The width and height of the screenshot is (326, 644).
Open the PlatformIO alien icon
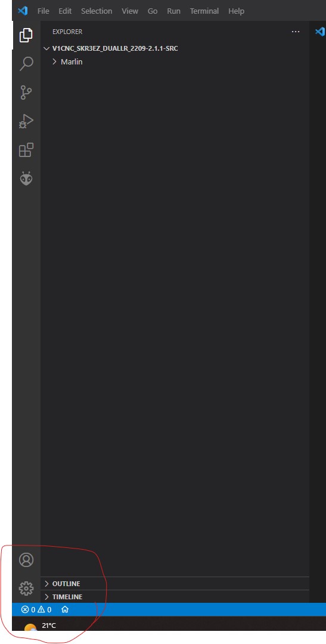tap(26, 178)
